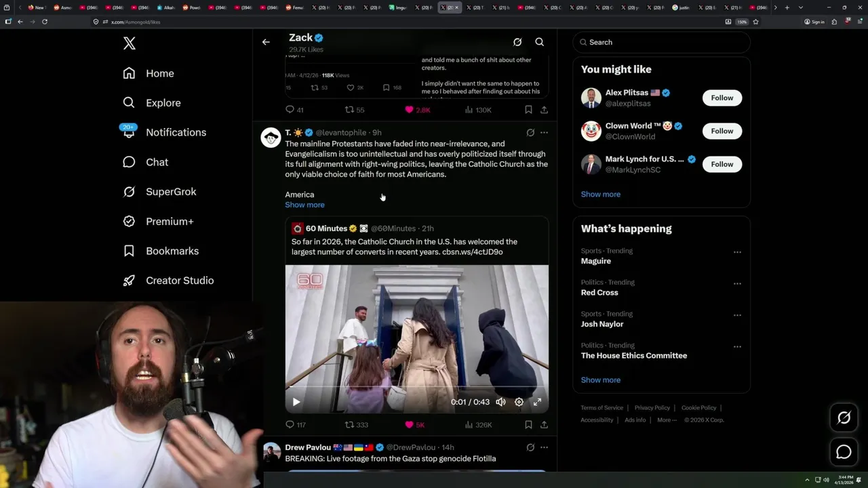The image size is (868, 488).
Task: Open the Red Cross trending topic
Action: (x=599, y=293)
